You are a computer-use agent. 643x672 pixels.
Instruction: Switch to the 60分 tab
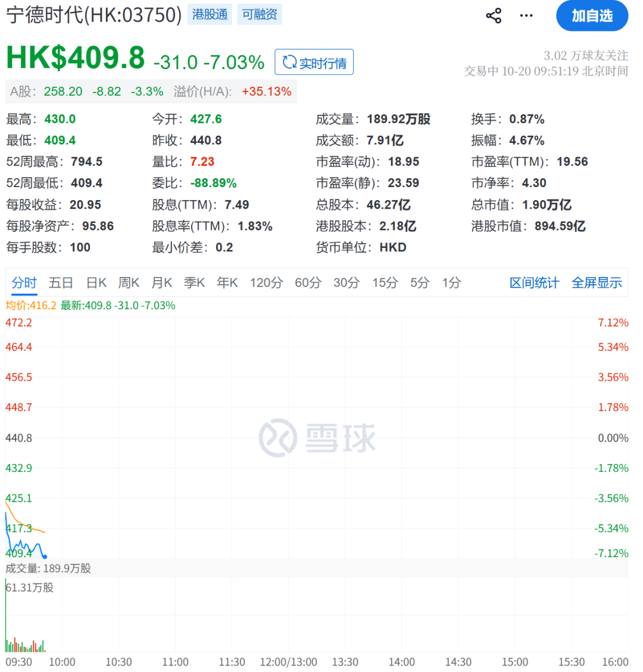pyautogui.click(x=308, y=283)
